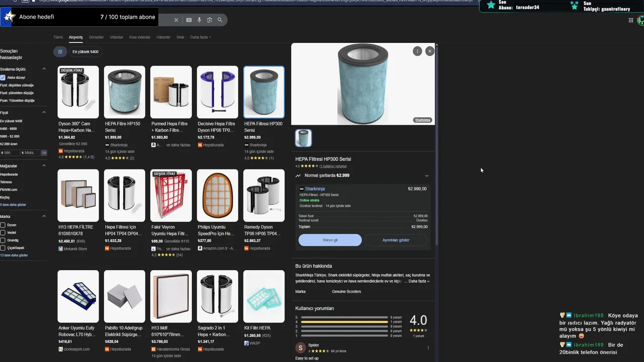Check the Grundig brand filter
The height and width of the screenshot is (362, 644).
point(3,240)
